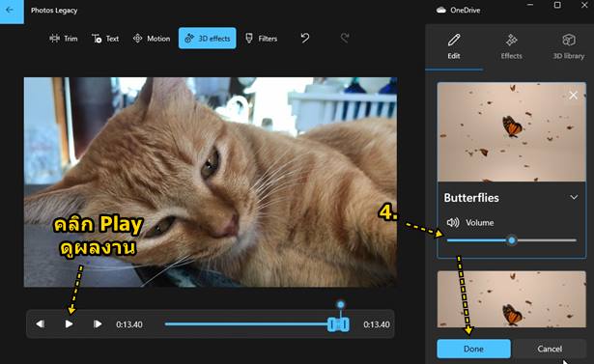Collapse the Butterflies effect chevron
Screen dimensions: 594x364
coord(574,197)
